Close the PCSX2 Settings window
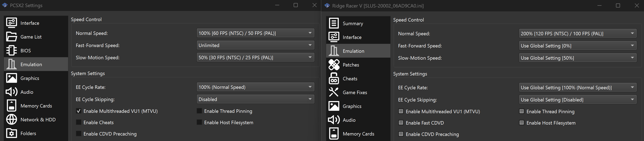Viewport: 644px width, 141px height. [315, 5]
